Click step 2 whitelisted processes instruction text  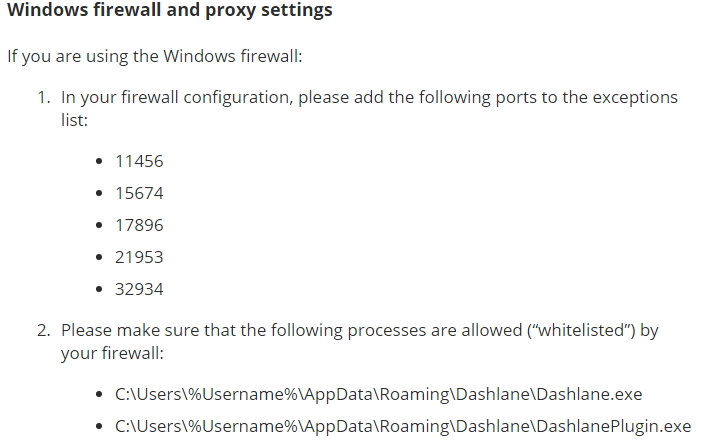[x=360, y=342]
